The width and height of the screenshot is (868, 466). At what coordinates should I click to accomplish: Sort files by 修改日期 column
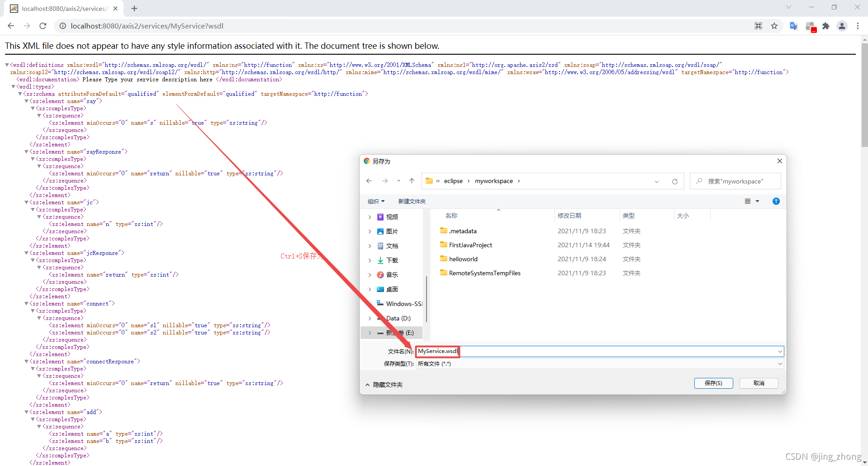click(569, 216)
